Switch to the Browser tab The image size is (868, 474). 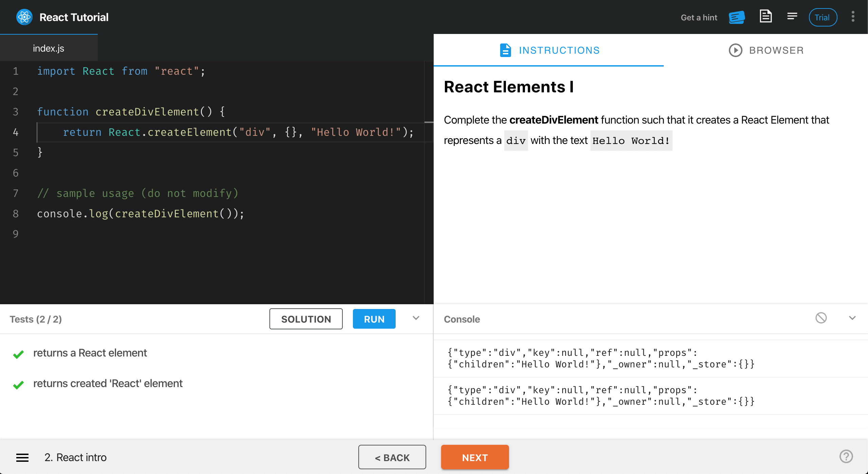coord(776,50)
